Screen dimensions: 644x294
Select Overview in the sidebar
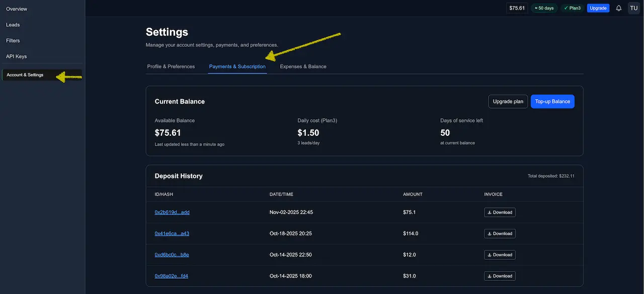[17, 9]
